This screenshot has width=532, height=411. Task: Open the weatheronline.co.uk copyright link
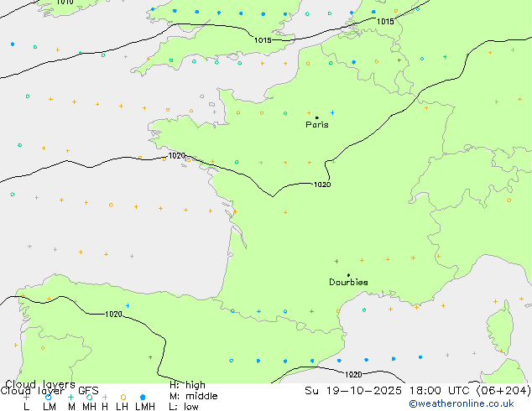461,403
